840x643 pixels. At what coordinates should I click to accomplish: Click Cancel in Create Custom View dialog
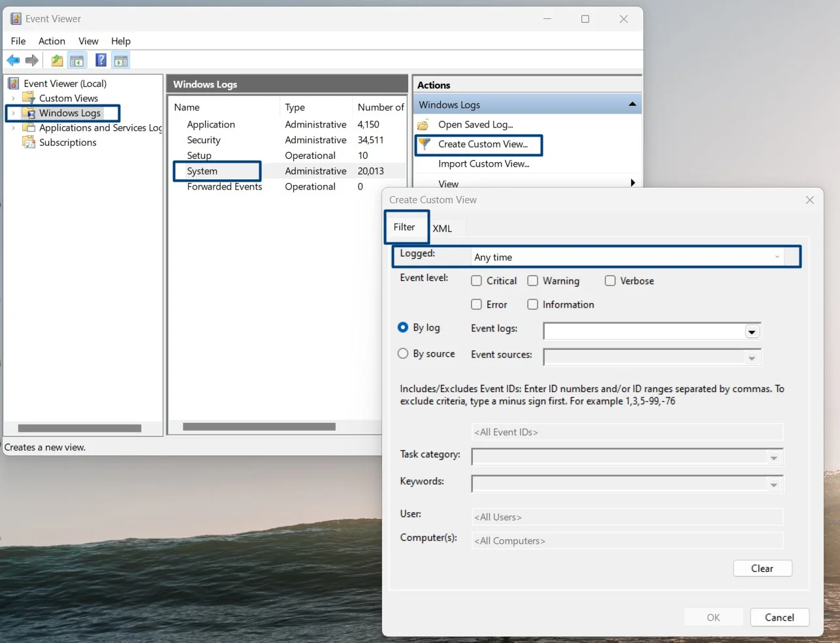coord(779,618)
